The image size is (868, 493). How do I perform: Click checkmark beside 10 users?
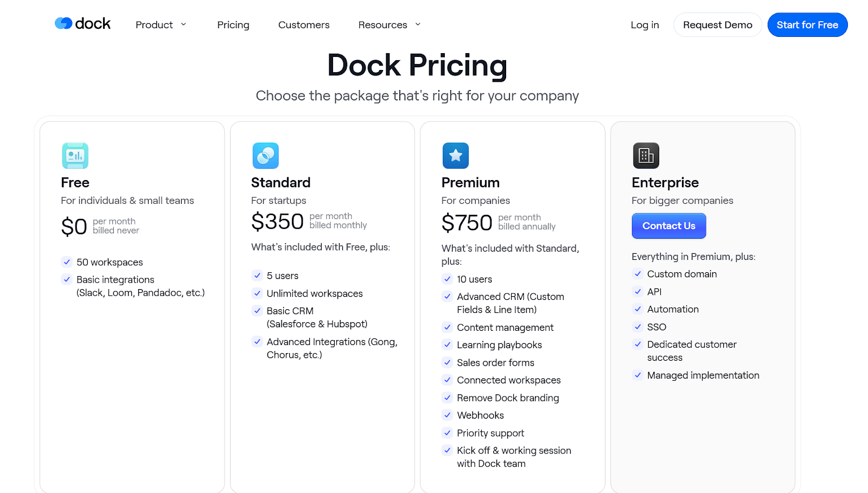pos(448,279)
